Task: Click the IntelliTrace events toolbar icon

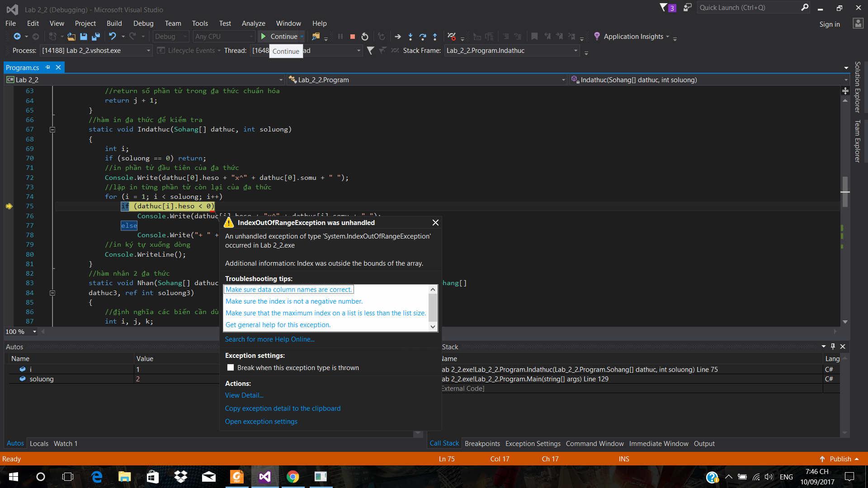Action: [452, 37]
